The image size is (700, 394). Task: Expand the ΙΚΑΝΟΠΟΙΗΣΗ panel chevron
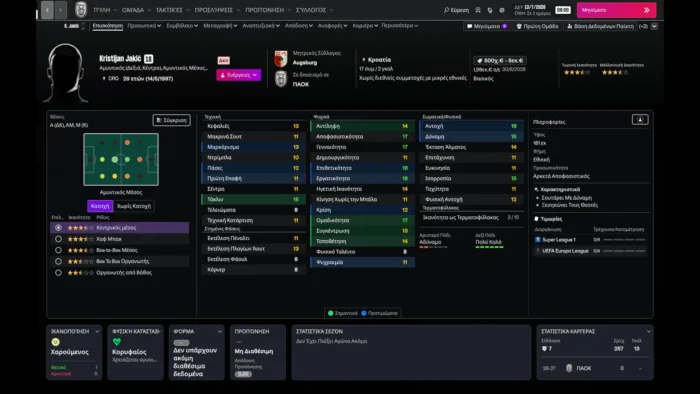click(97, 332)
